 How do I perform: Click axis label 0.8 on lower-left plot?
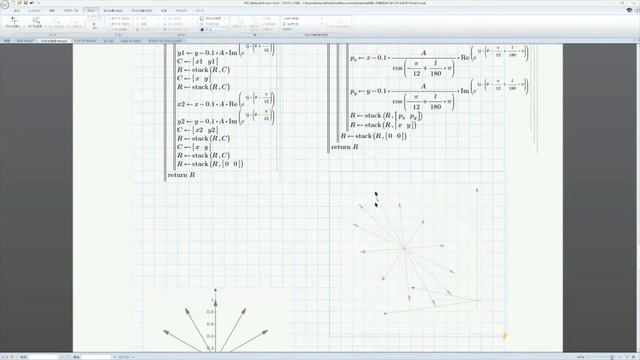coord(210,312)
